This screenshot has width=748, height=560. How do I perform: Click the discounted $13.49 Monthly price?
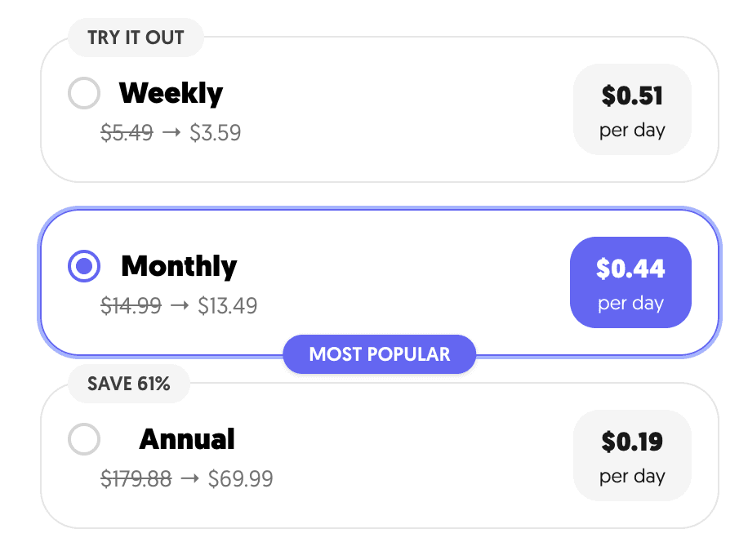coord(229,306)
